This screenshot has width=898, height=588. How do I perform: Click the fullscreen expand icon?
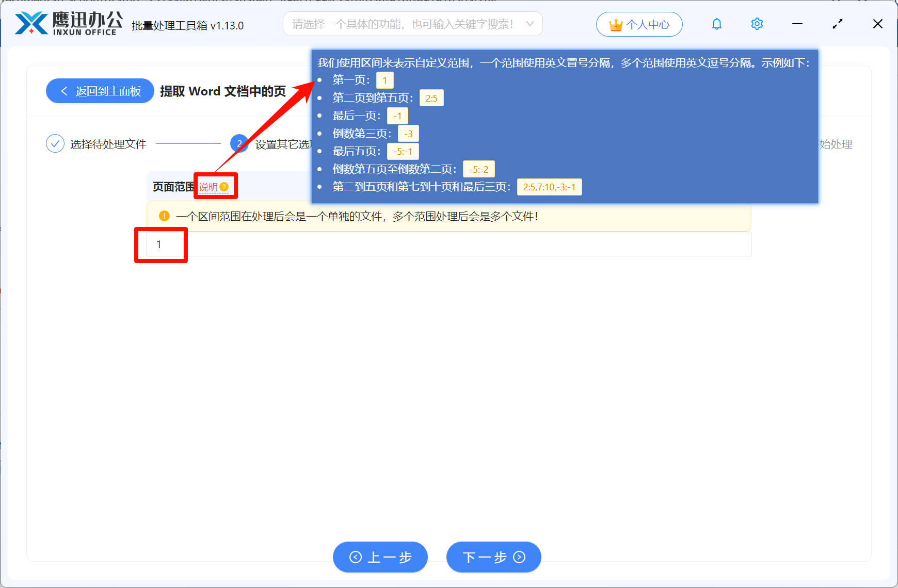point(837,24)
